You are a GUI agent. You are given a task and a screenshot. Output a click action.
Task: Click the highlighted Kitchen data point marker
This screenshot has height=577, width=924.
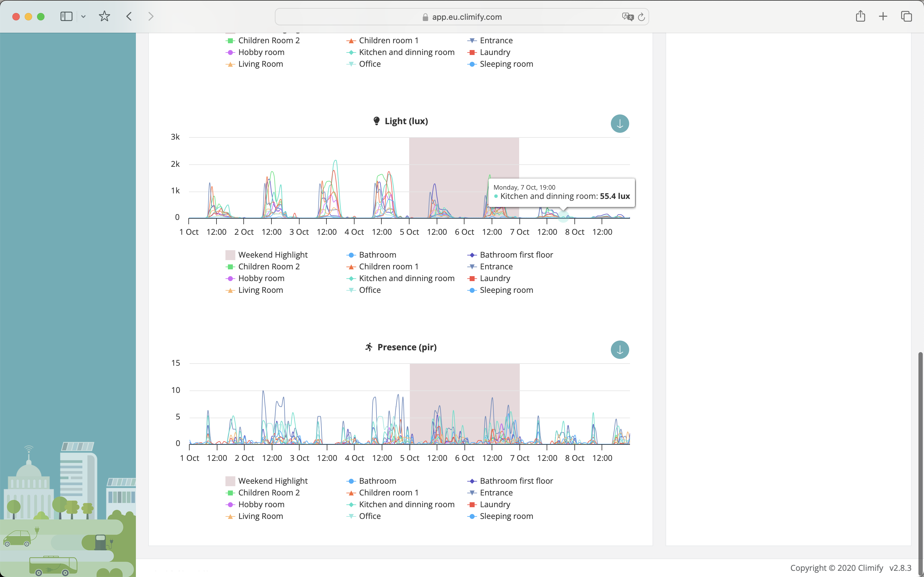pyautogui.click(x=563, y=217)
